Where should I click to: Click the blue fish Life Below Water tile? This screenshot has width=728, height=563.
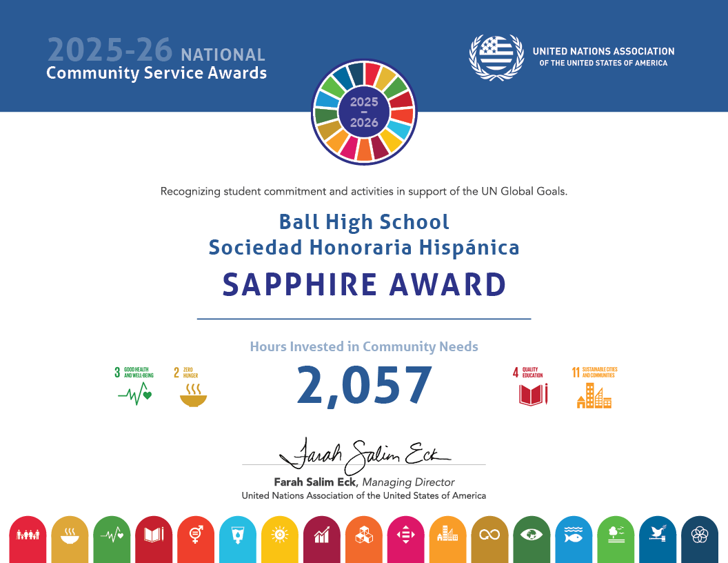[x=574, y=540]
